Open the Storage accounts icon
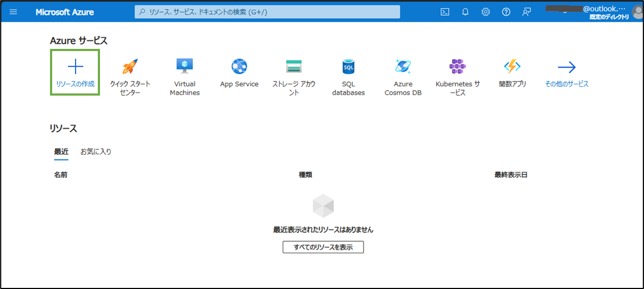The image size is (644, 289). point(294,66)
